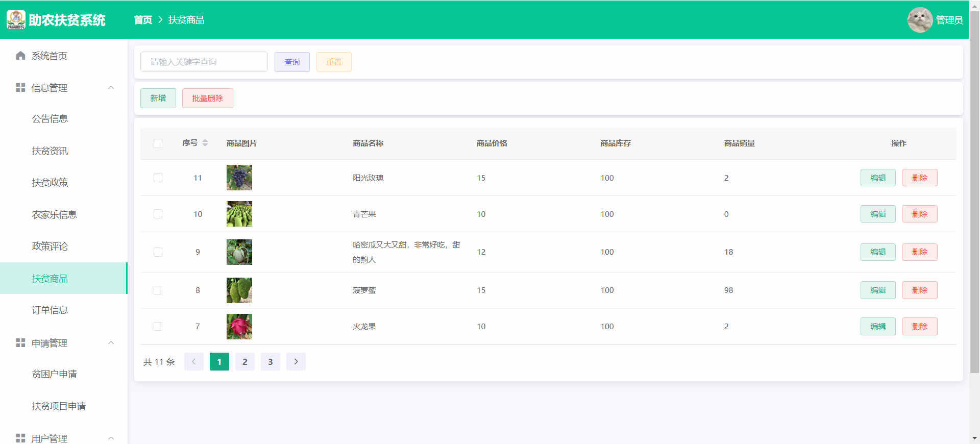Collapse the 申请管理 menu chevron

tap(111, 343)
